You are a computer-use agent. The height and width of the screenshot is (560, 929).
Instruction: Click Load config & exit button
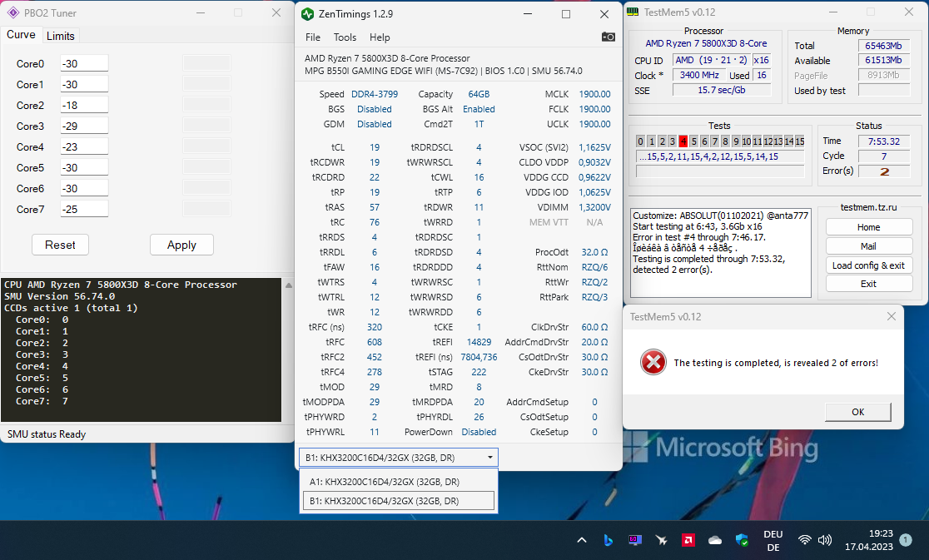pos(868,265)
